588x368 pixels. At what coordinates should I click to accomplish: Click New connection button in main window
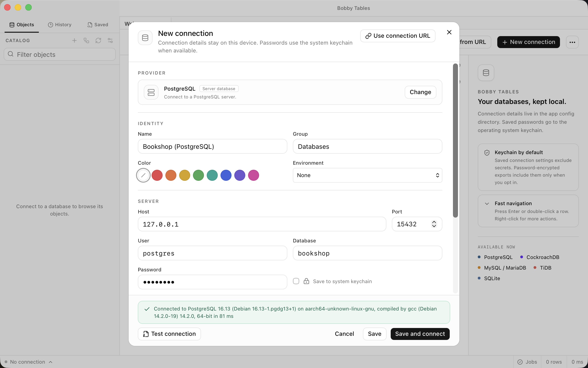(x=529, y=42)
